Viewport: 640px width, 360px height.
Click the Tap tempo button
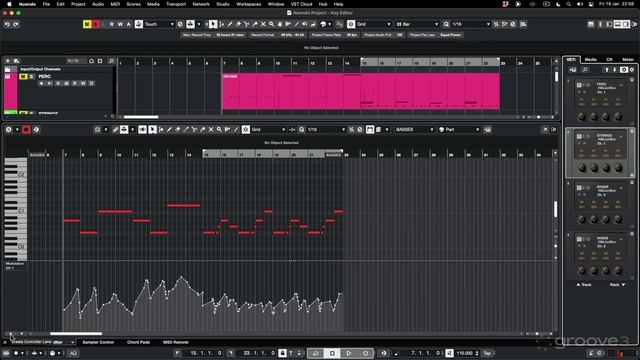tap(487, 353)
